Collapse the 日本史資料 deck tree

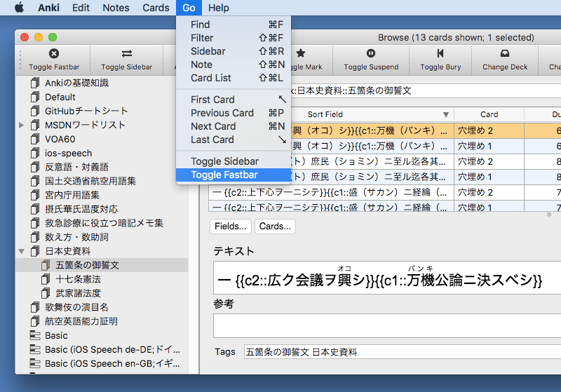point(22,252)
